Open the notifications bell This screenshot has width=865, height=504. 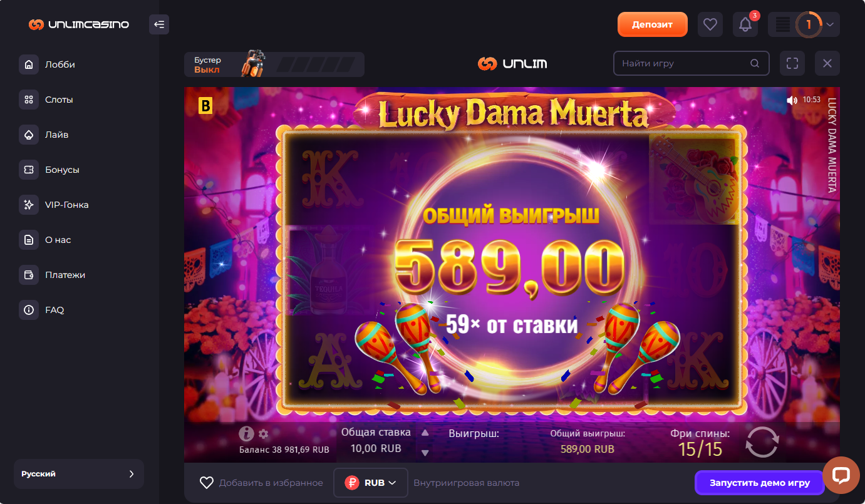click(745, 24)
